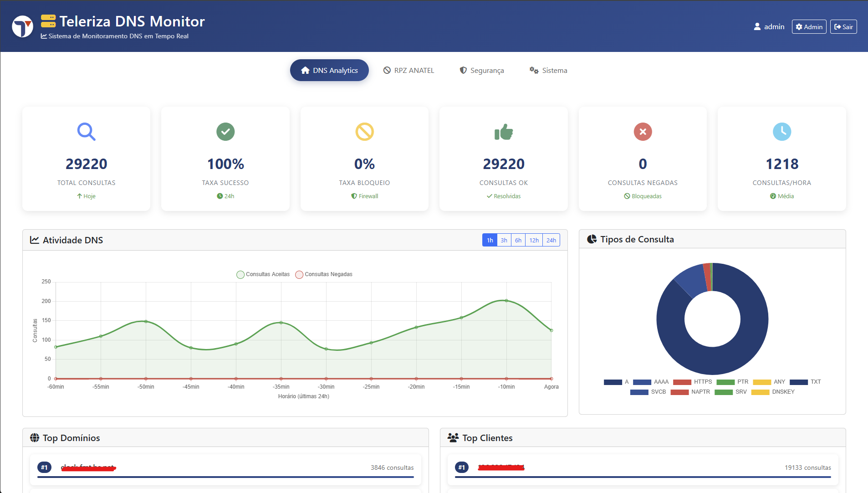Switch chart range to 3h

tap(504, 240)
